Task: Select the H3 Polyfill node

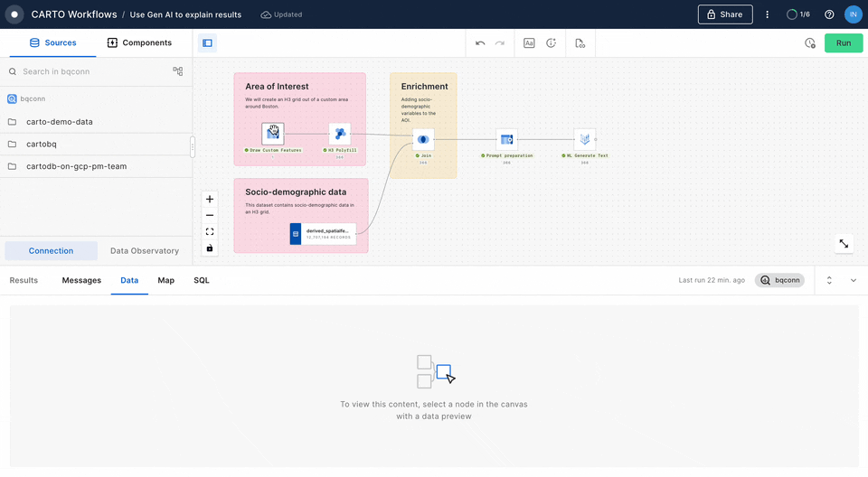Action: 339,134
